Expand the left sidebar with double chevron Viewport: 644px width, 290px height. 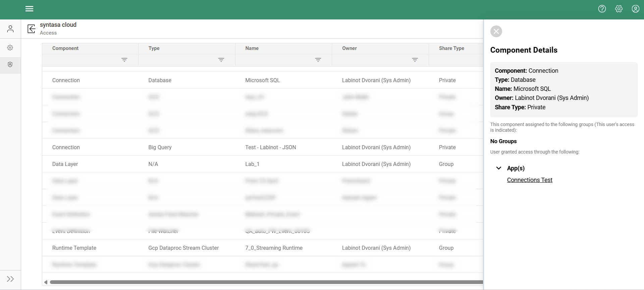(10, 279)
